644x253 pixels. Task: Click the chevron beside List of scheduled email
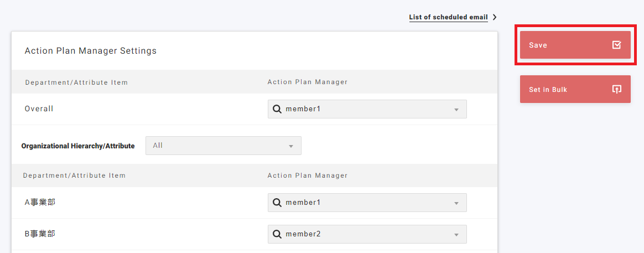495,17
